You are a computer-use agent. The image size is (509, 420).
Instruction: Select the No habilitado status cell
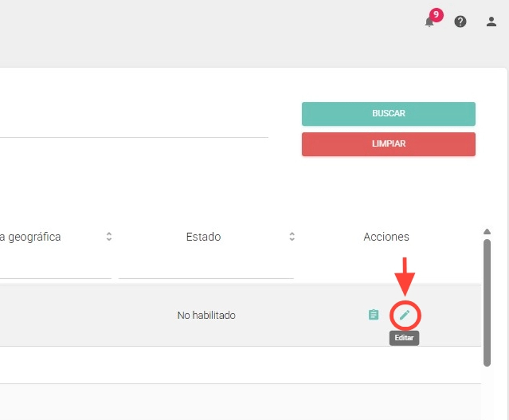click(206, 315)
